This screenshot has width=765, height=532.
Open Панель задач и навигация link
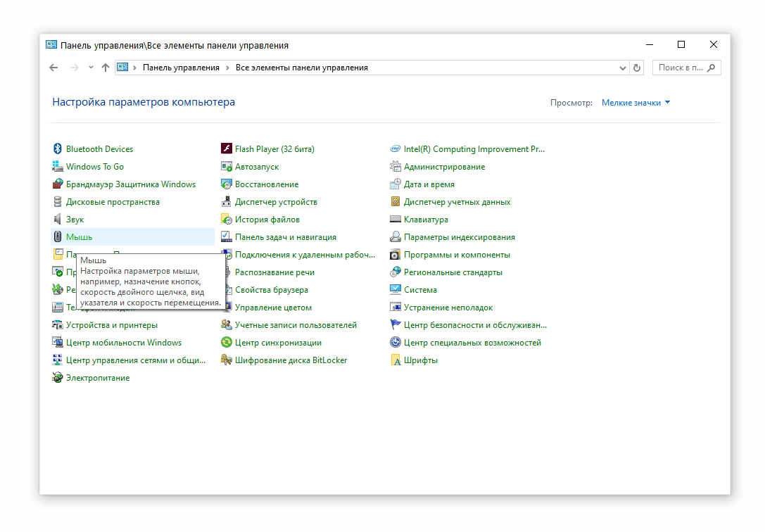pos(286,237)
